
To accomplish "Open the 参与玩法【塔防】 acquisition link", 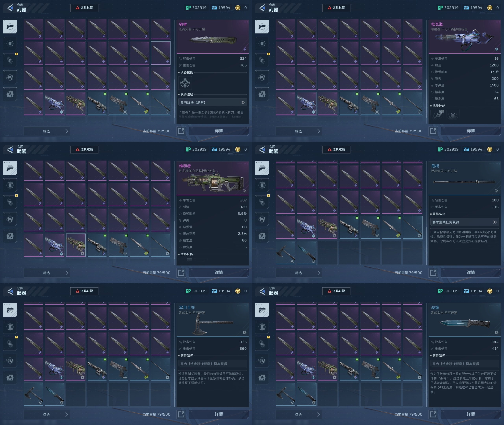I will coord(212,102).
